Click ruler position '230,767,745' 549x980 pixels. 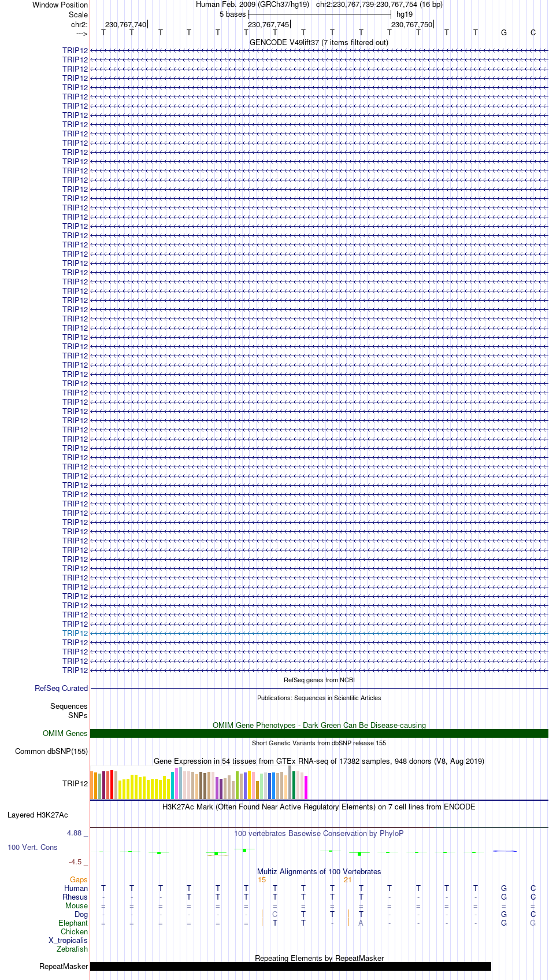tap(269, 24)
